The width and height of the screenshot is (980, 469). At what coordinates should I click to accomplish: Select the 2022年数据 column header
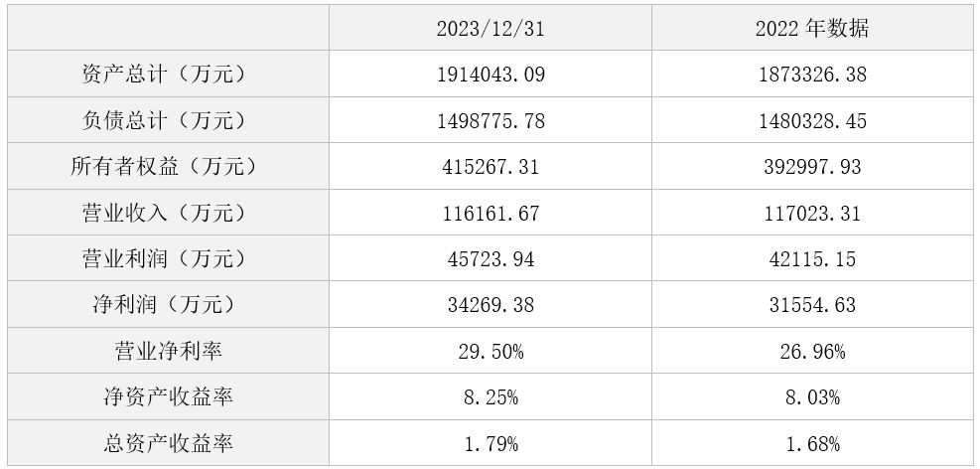point(812,28)
